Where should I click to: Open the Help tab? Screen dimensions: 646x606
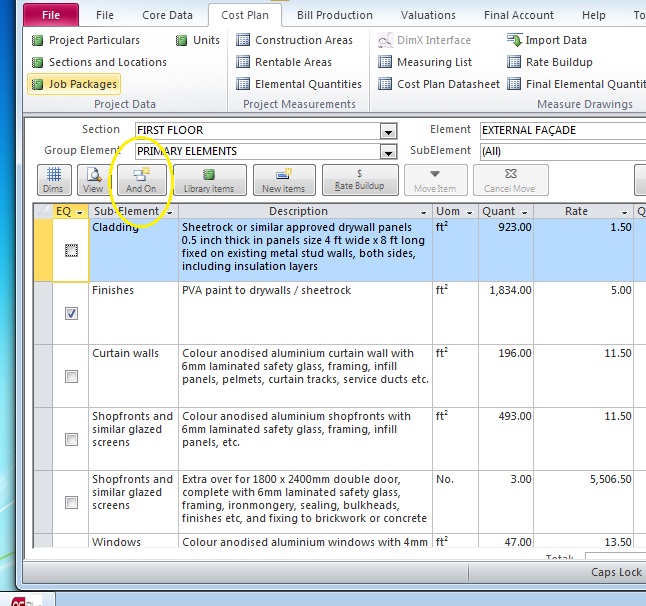594,15
